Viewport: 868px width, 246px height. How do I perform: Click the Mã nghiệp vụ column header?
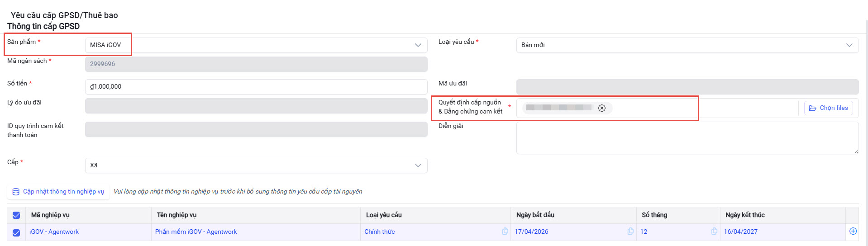click(50, 215)
